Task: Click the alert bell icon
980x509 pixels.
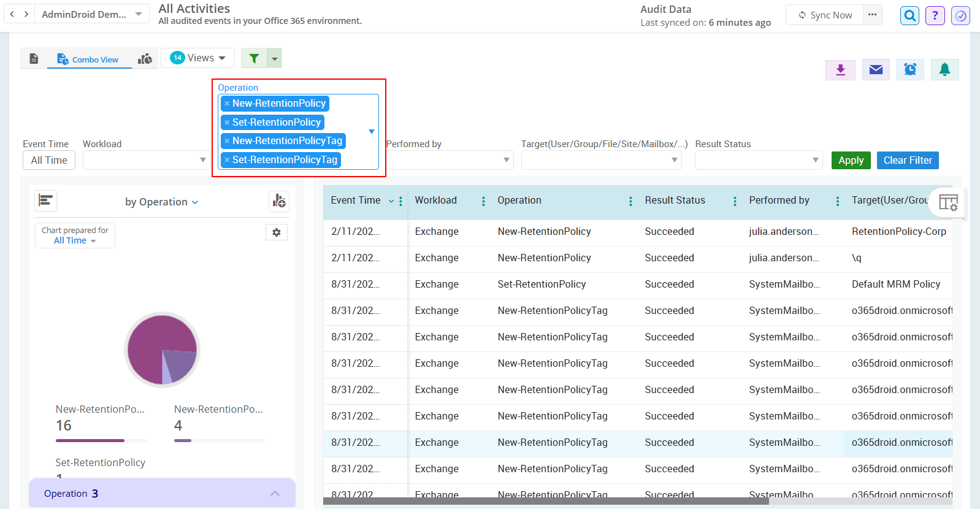Action: (x=944, y=70)
